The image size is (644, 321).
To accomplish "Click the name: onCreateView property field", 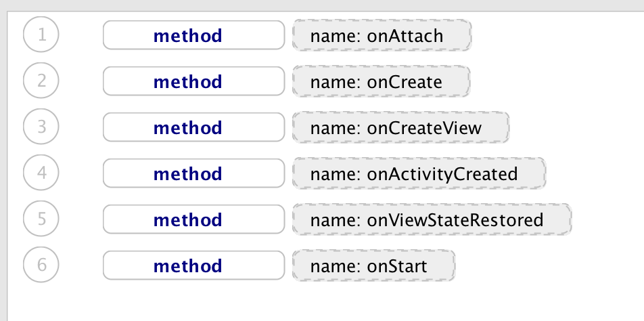I will 401,127.
